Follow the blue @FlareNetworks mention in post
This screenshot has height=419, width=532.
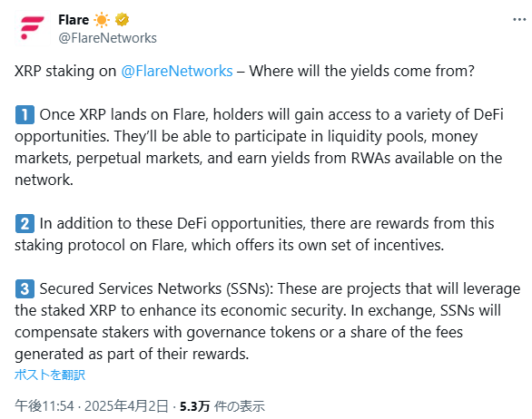tap(177, 71)
